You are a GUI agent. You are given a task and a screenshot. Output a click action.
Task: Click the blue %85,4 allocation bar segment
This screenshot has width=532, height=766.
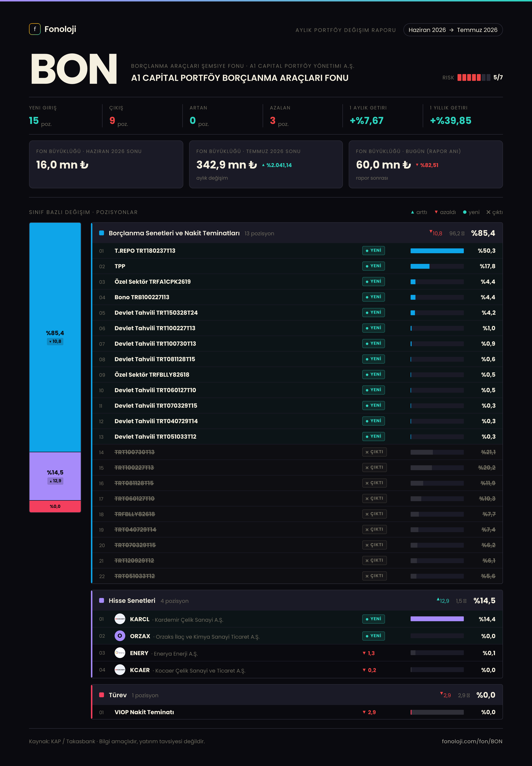point(55,337)
